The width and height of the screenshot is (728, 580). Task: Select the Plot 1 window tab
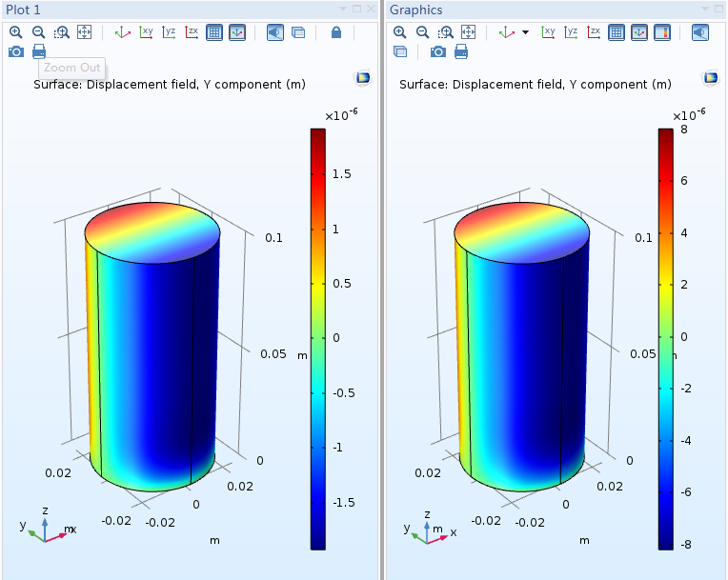[24, 9]
